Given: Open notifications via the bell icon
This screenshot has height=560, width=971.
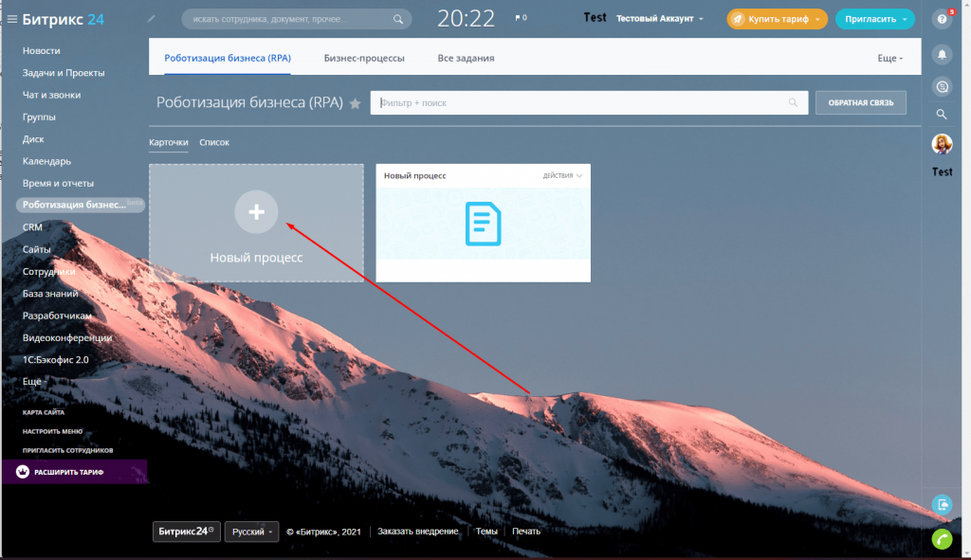Looking at the screenshot, I should pyautogui.click(x=942, y=54).
